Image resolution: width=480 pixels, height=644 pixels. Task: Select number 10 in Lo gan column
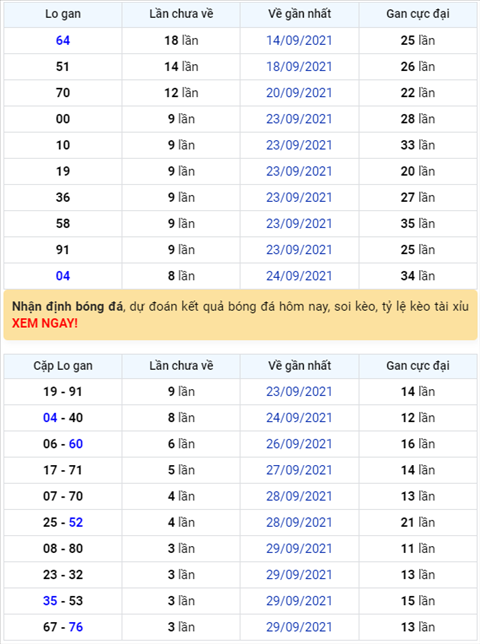point(63,145)
